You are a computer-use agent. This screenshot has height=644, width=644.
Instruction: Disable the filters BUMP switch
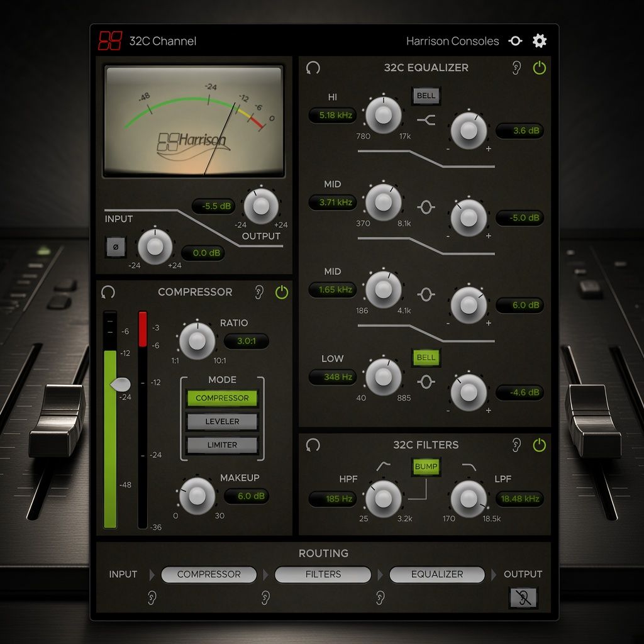click(426, 467)
